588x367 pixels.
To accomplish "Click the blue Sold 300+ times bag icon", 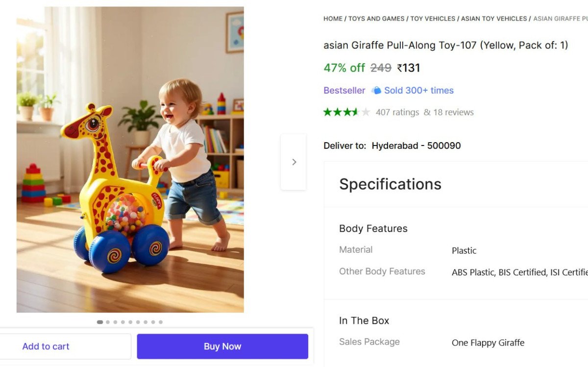I will click(376, 90).
